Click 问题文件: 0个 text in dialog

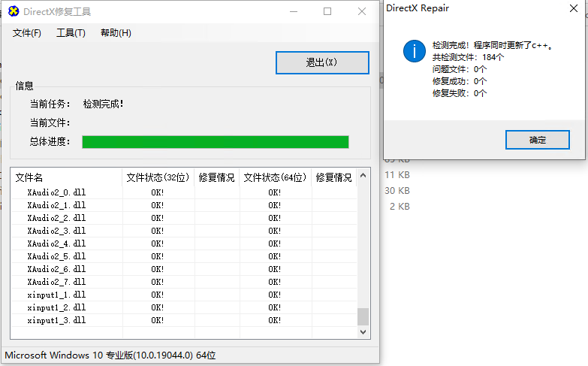[x=460, y=69]
